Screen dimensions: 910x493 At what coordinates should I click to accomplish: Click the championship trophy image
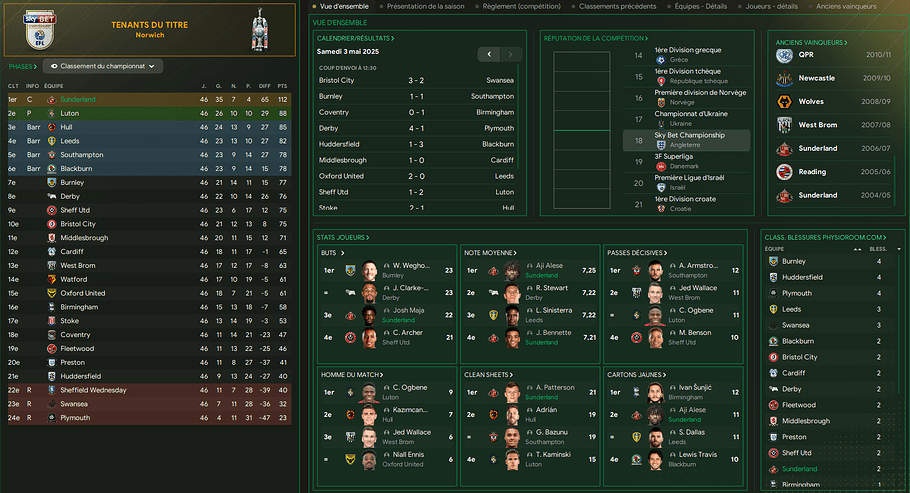point(259,30)
